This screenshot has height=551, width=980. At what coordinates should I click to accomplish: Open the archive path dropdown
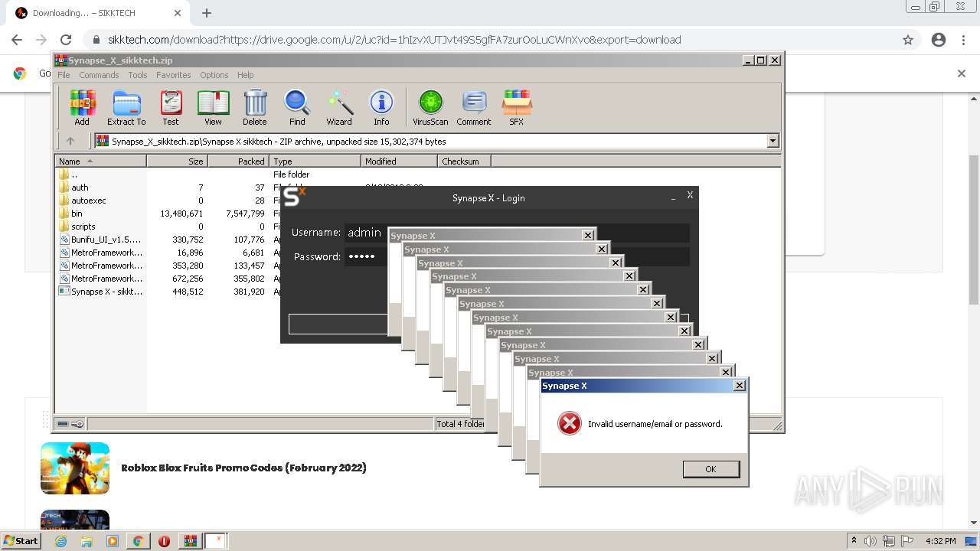point(773,141)
